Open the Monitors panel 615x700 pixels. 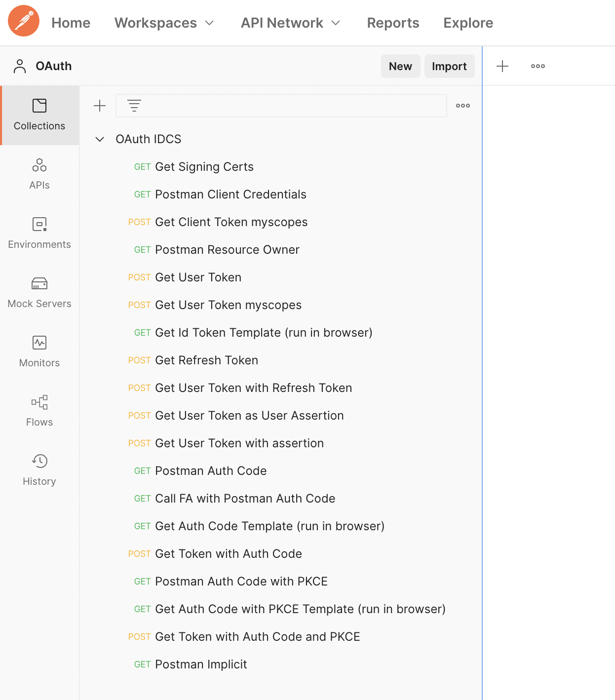click(39, 351)
